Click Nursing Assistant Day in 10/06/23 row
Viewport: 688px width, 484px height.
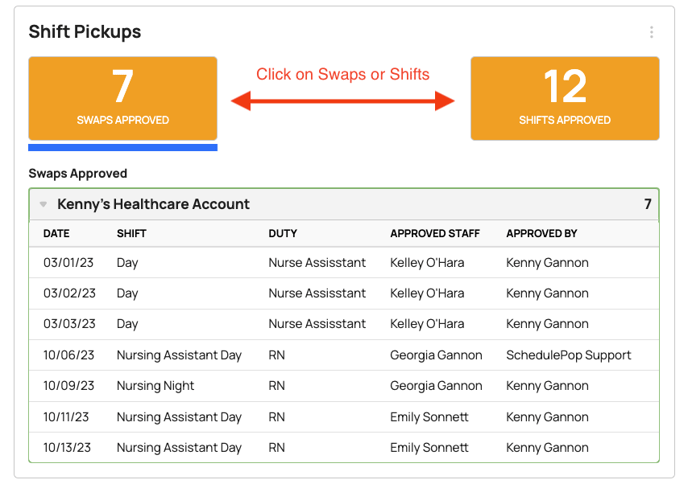coord(179,355)
